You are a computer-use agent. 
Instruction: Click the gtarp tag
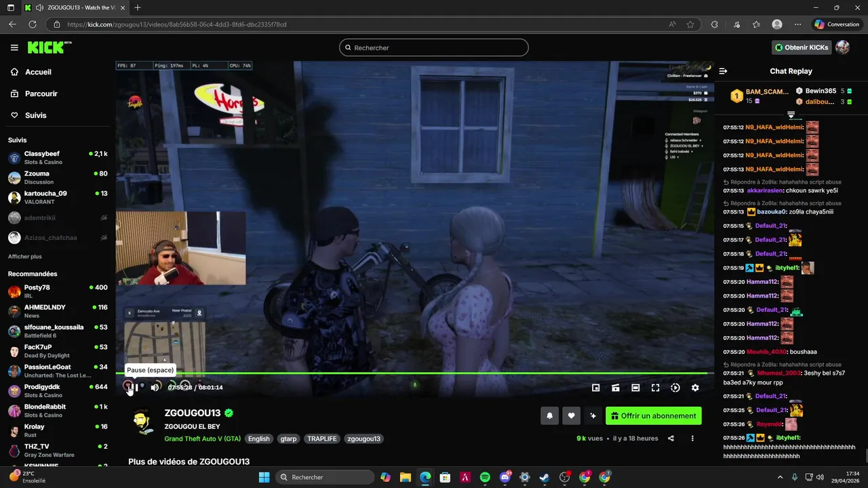tap(288, 439)
